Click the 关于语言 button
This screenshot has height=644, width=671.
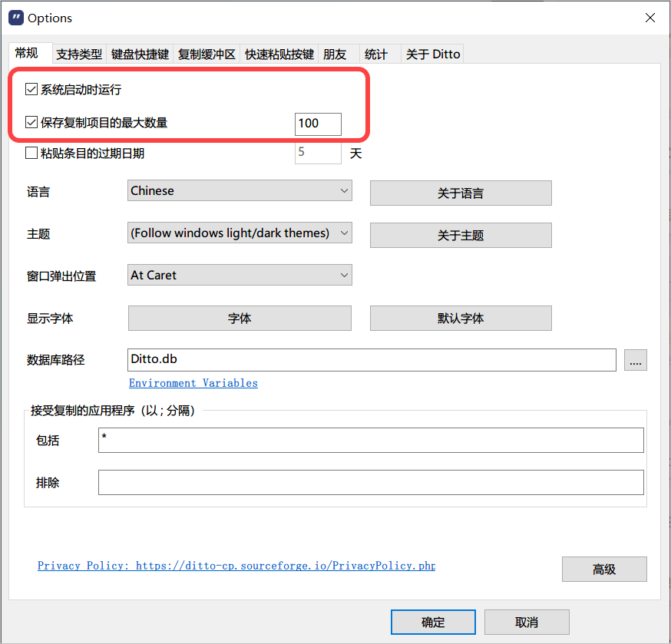tap(461, 193)
